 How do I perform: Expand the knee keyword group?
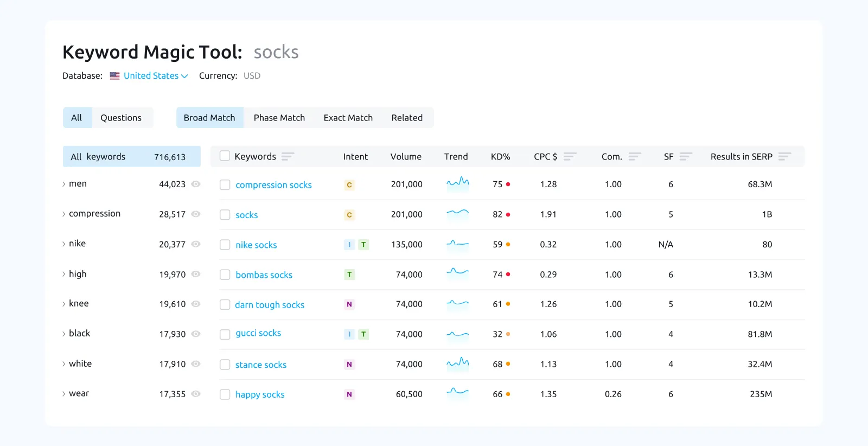pos(63,304)
